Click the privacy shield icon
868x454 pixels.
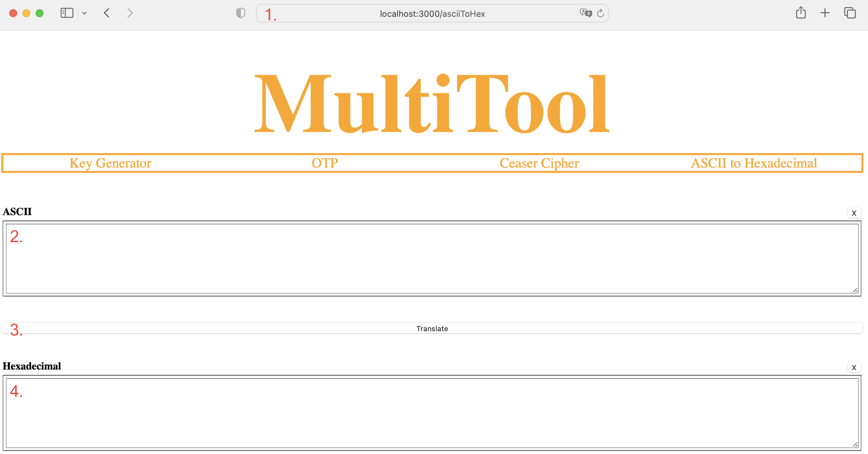pos(240,13)
